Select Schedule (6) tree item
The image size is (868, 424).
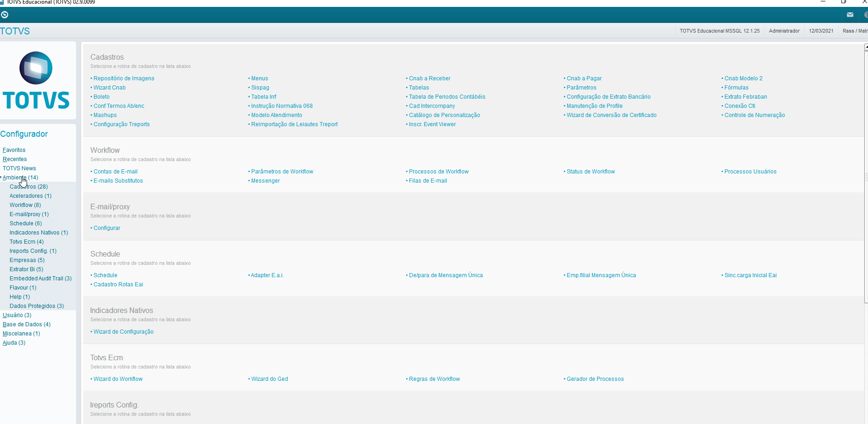[x=26, y=223]
